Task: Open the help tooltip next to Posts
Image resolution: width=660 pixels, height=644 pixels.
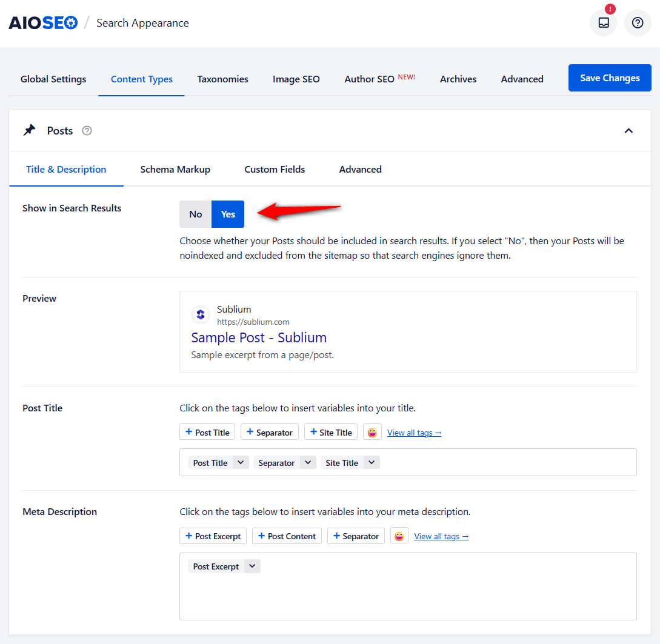Action: [x=87, y=131]
